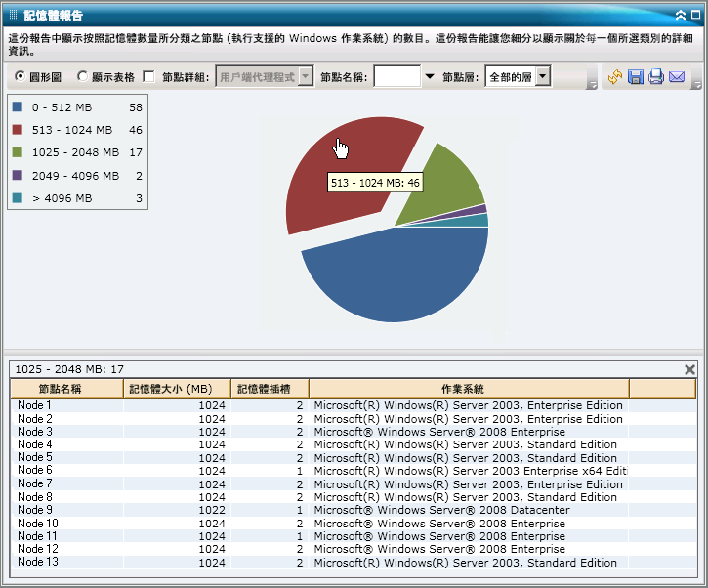Click the panel grip icon in title bar
The width and height of the screenshot is (708, 588).
pyautogui.click(x=13, y=15)
